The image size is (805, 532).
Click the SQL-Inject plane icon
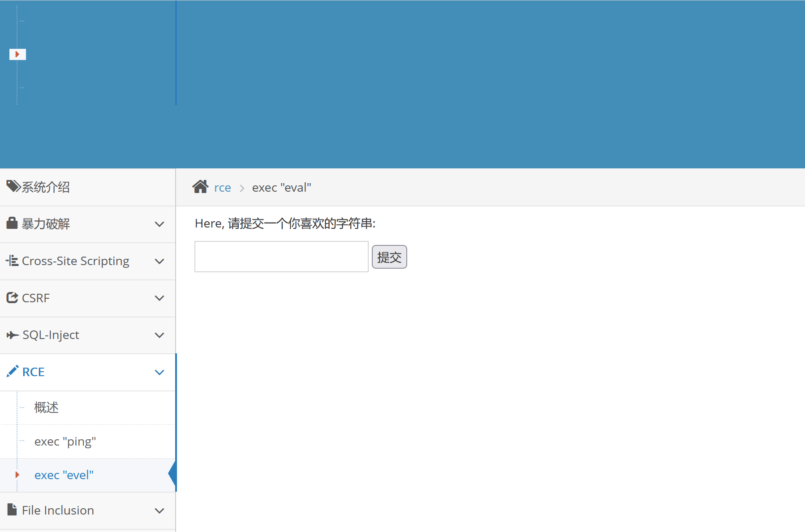(12, 335)
